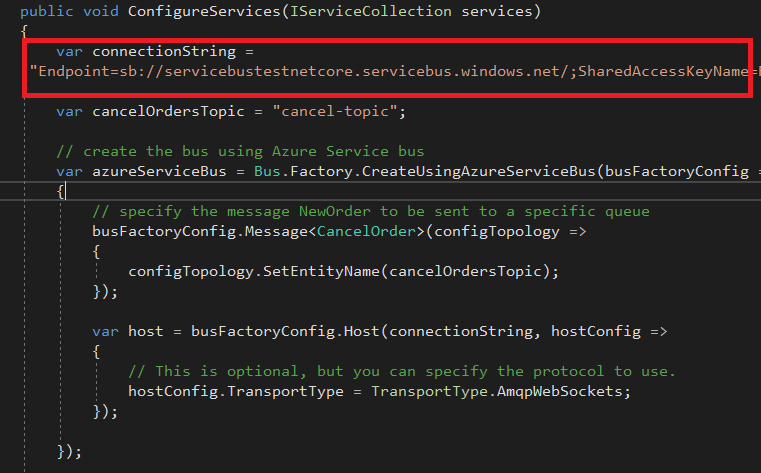Click the public keyword in method signature
The image size is (761, 473).
[47, 11]
